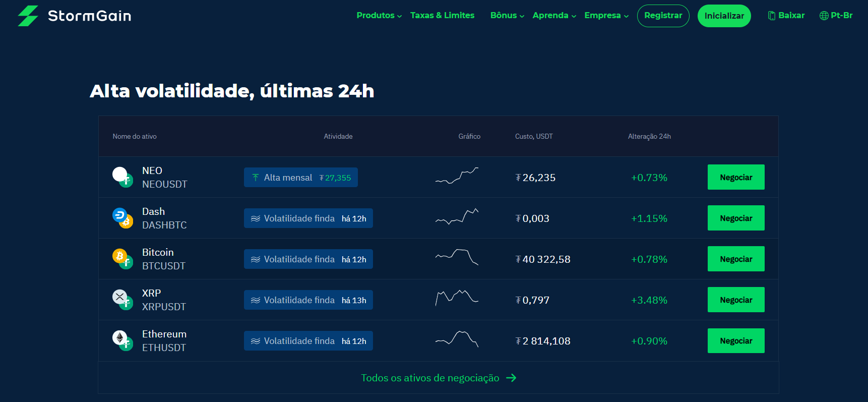Viewport: 868px width, 402px height.
Task: Click Negociar for Bitcoin
Action: tap(736, 259)
